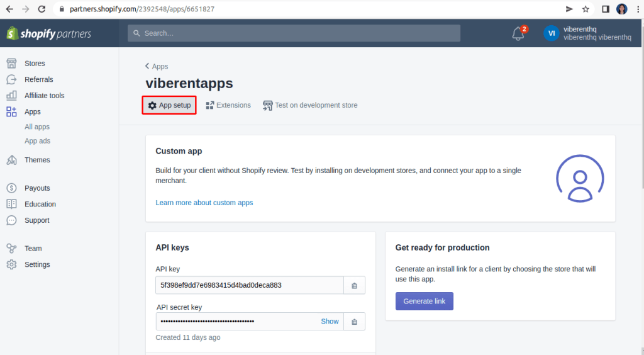644x355 pixels.
Task: Click the Search input field
Action: pyautogui.click(x=294, y=33)
